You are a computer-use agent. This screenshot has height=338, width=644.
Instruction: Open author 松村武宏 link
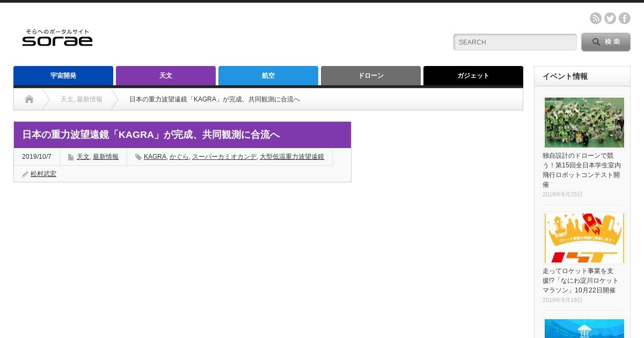pyautogui.click(x=43, y=174)
